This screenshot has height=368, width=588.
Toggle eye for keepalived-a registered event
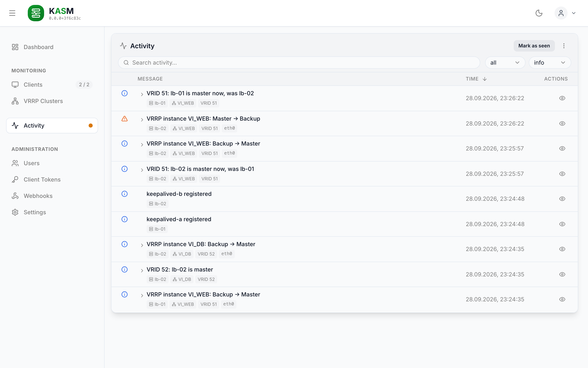562,224
